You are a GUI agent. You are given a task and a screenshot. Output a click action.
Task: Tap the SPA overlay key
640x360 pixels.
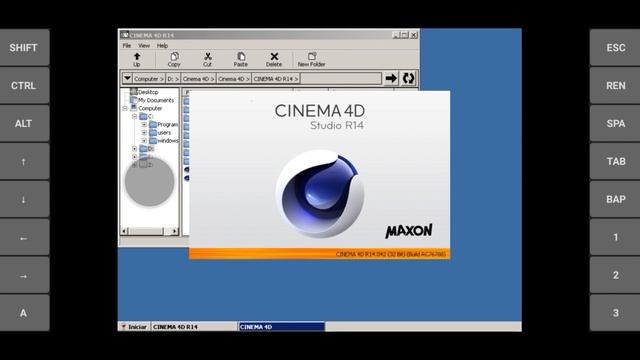point(615,123)
